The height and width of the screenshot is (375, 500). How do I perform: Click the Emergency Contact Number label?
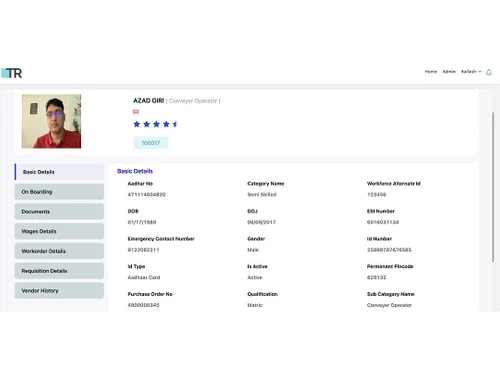[x=161, y=239]
